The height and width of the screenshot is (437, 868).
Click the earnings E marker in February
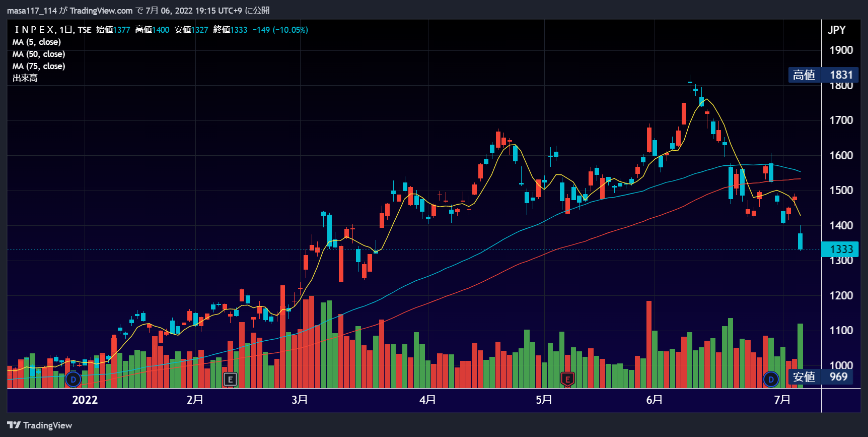tap(230, 380)
